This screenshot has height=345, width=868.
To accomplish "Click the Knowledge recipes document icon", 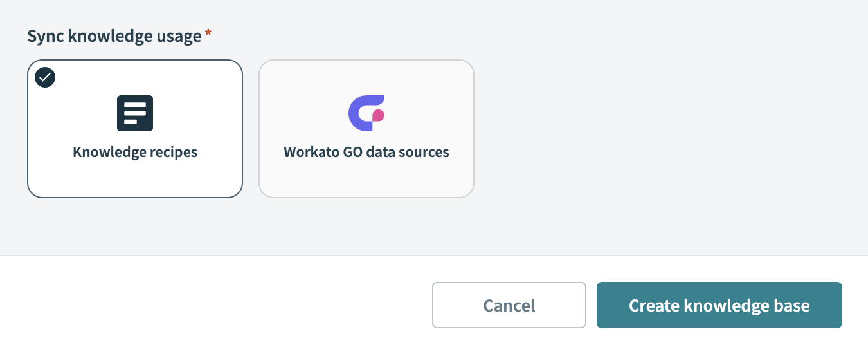I will point(135,113).
